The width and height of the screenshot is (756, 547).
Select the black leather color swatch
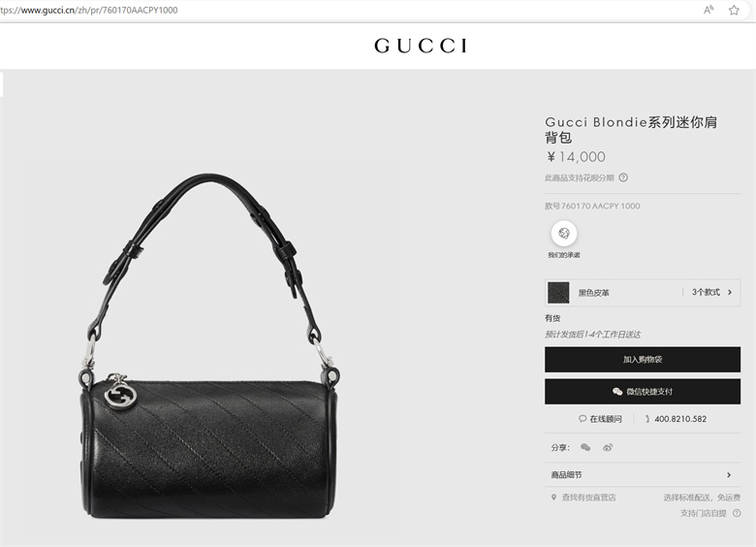click(558, 292)
